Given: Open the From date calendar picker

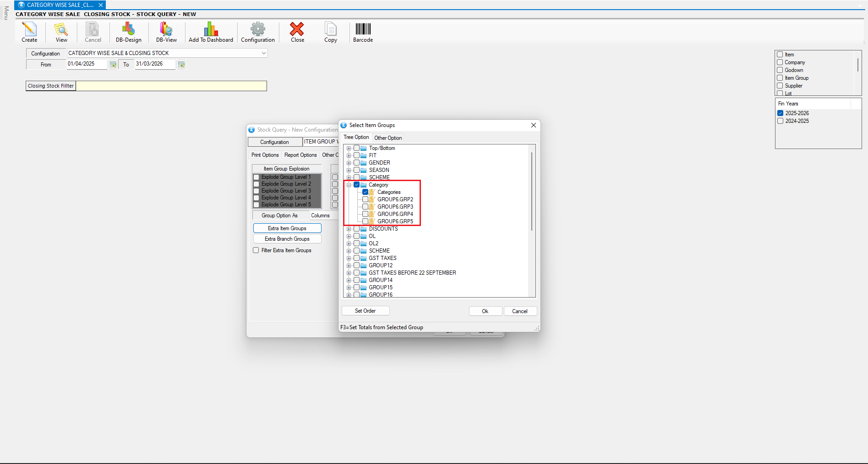Looking at the screenshot, I should tap(113, 65).
